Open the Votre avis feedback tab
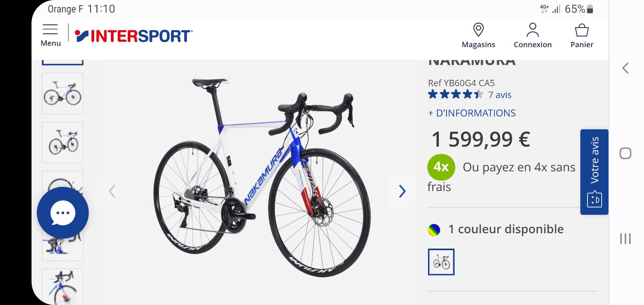Screen dimensions: 644x305 pyautogui.click(x=594, y=172)
